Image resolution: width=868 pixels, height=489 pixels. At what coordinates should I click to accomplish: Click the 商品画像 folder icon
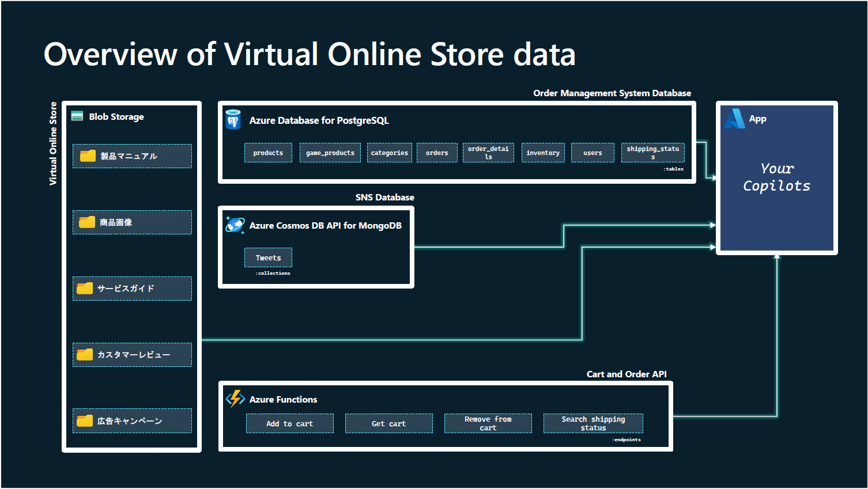point(87,222)
